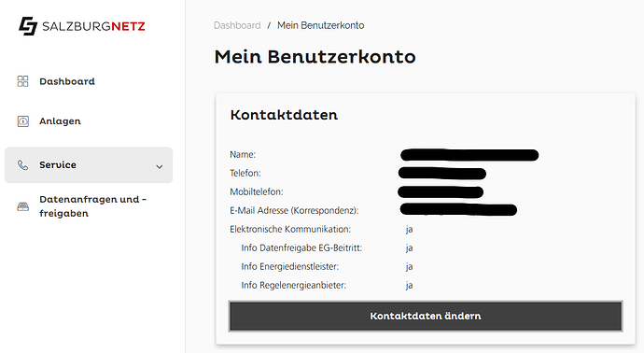Click the Dashboard grid icon
The width and height of the screenshot is (644, 353).
pyautogui.click(x=23, y=81)
